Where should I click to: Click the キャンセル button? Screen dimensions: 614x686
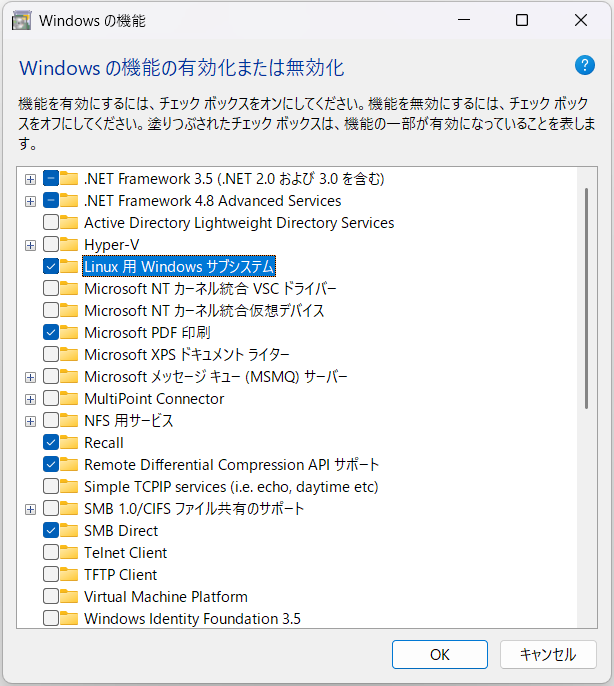[548, 654]
